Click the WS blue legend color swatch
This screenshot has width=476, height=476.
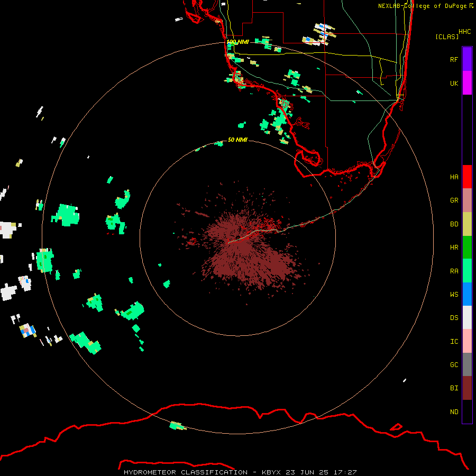[x=467, y=294]
